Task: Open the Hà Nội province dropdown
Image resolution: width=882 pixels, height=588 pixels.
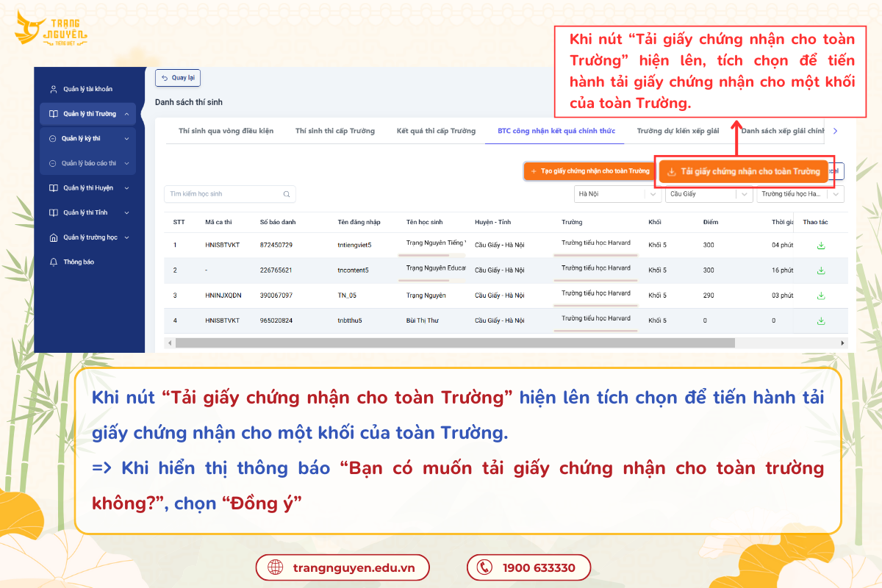Action: pos(617,194)
